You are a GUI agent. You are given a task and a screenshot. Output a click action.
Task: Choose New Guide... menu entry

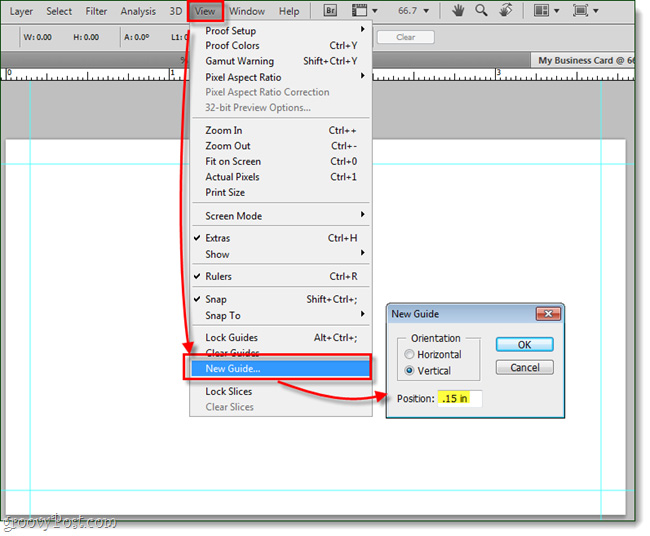pos(281,368)
